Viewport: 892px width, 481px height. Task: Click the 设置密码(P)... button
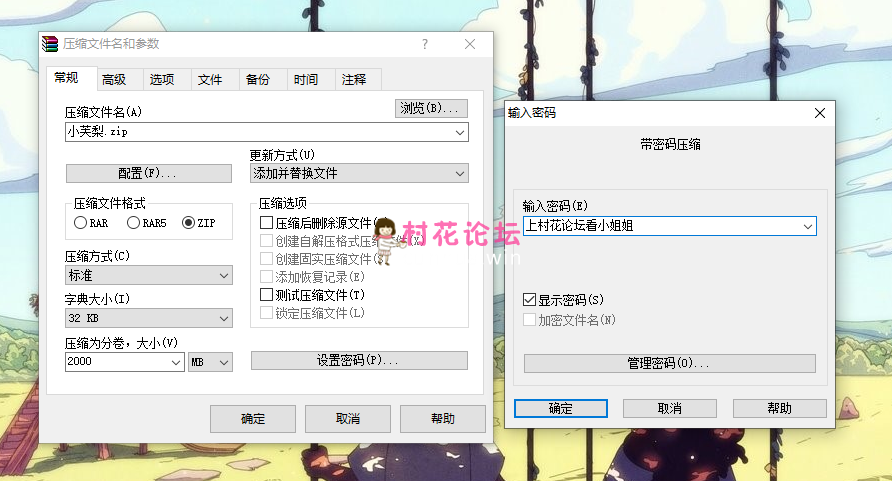[360, 360]
